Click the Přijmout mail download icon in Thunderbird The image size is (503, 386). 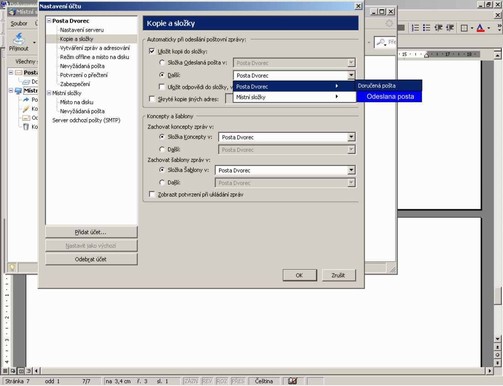19,39
